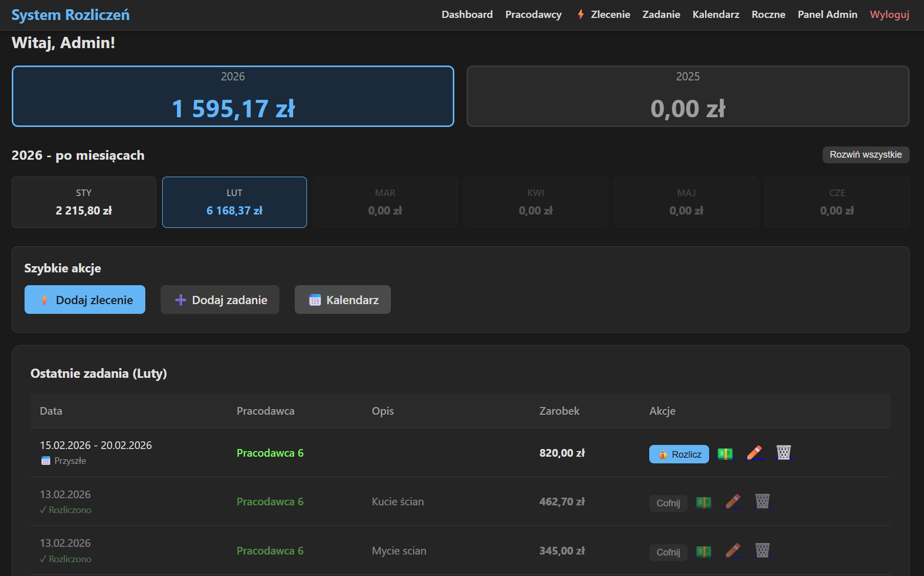Click the money icon in the 820,00 zł row

(x=724, y=454)
